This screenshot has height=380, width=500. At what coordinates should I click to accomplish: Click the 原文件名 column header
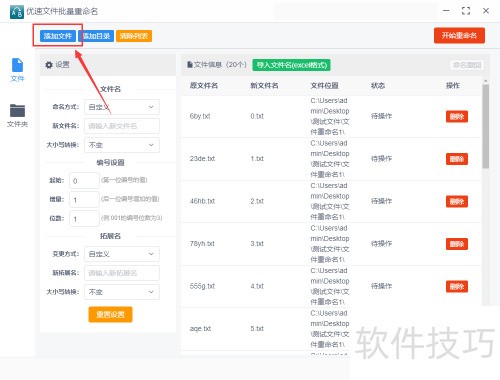(204, 86)
